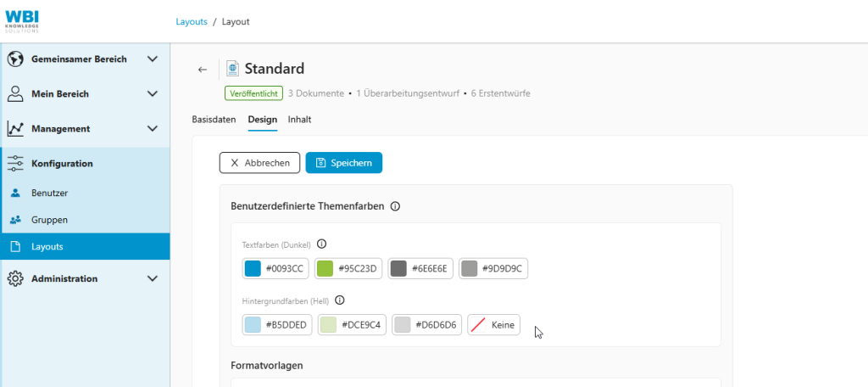The height and width of the screenshot is (387, 868).
Task: Open Gruppen in the sidebar
Action: point(86,220)
